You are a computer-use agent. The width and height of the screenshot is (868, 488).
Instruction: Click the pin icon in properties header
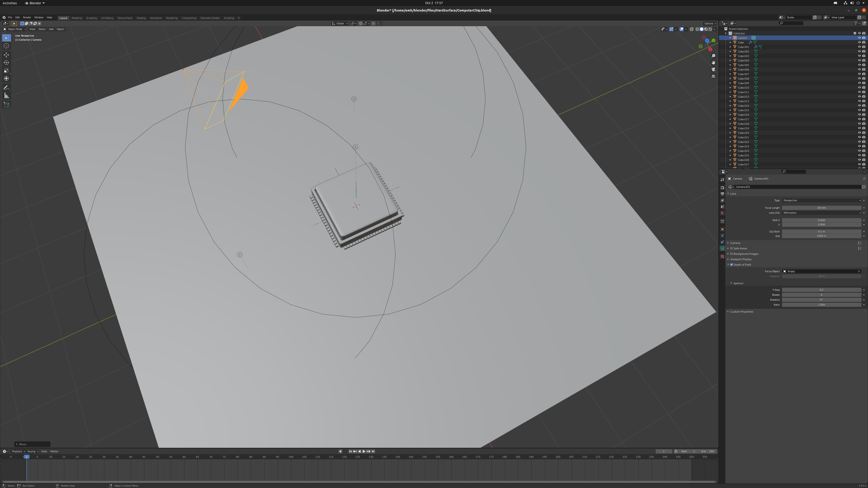[x=864, y=179]
